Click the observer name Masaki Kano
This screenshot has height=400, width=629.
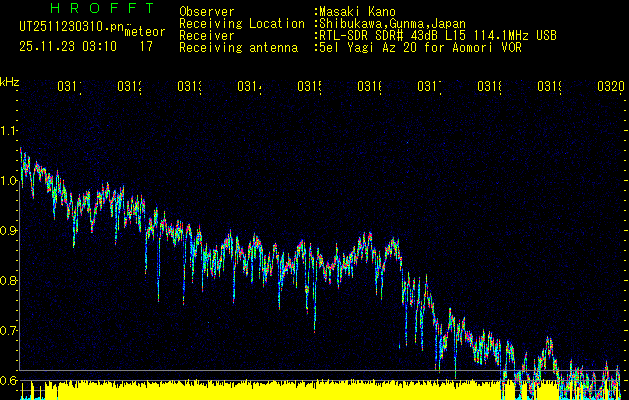tap(357, 12)
